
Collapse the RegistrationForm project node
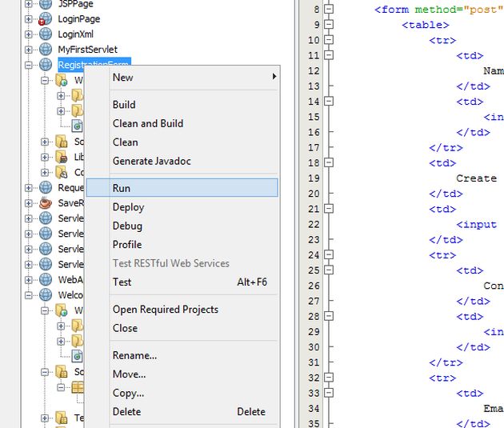pyautogui.click(x=29, y=65)
